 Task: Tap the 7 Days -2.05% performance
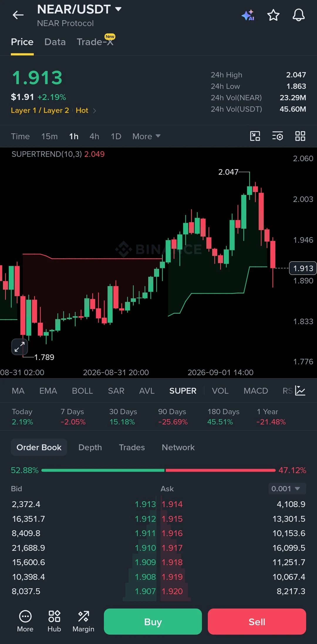(x=73, y=417)
